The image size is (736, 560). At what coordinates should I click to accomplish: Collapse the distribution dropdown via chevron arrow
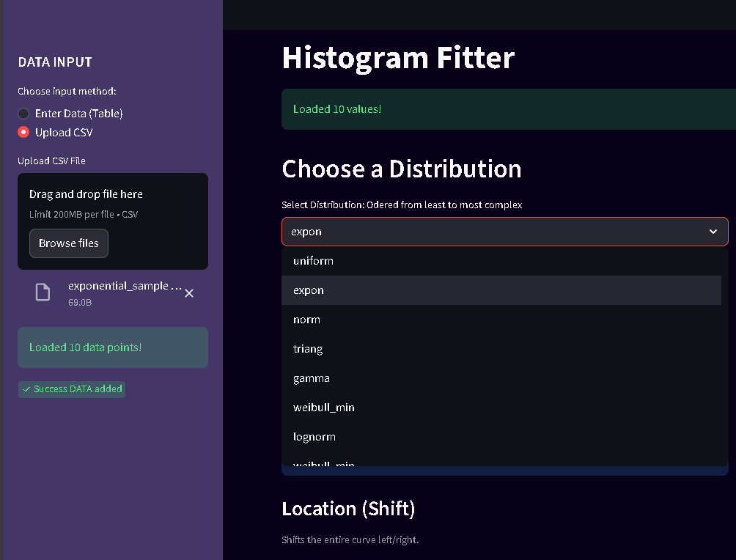coord(713,232)
